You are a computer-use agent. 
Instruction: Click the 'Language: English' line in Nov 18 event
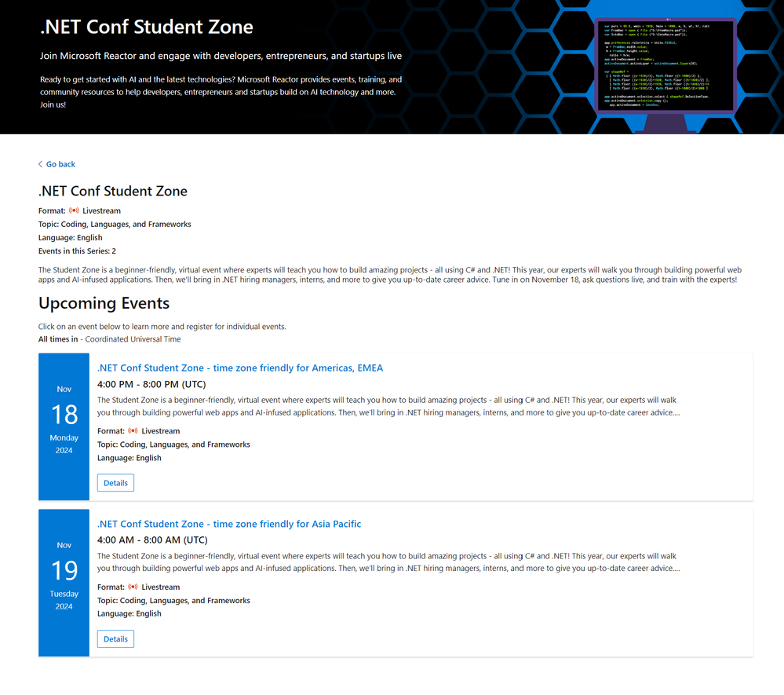pyautogui.click(x=129, y=458)
